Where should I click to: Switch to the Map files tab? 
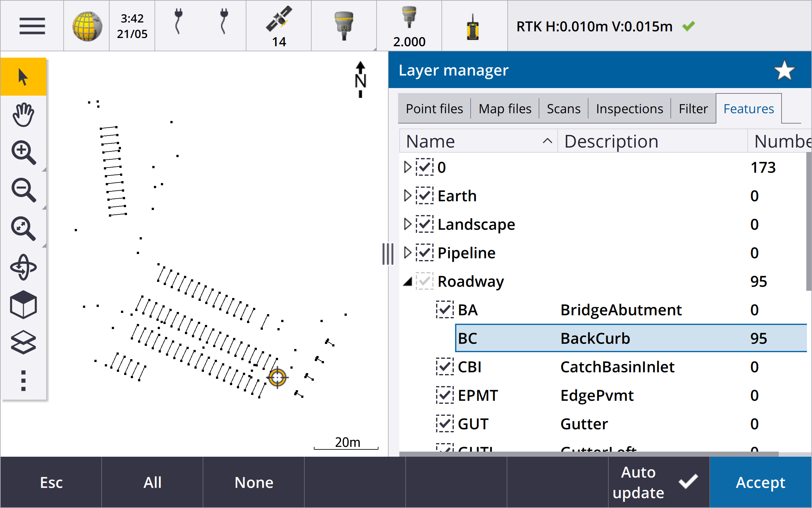pos(504,109)
